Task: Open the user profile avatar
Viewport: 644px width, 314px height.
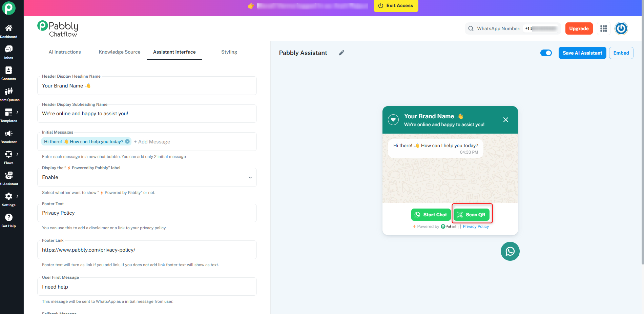Action: coord(621,28)
